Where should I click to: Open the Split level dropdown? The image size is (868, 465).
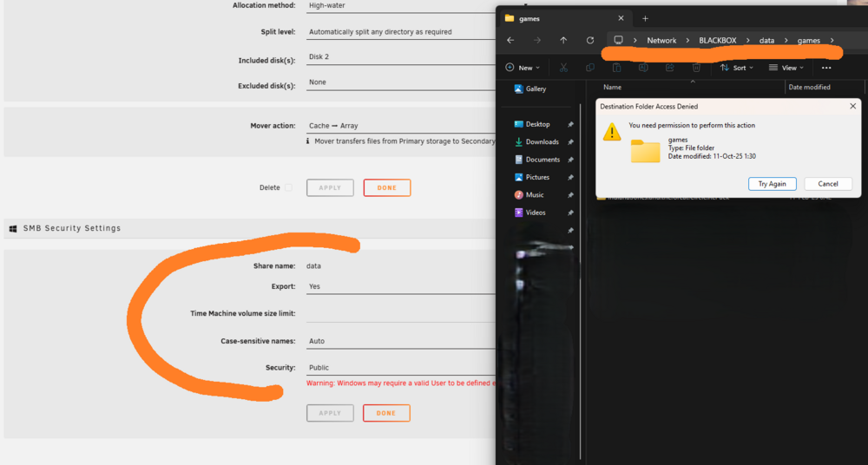coord(401,32)
